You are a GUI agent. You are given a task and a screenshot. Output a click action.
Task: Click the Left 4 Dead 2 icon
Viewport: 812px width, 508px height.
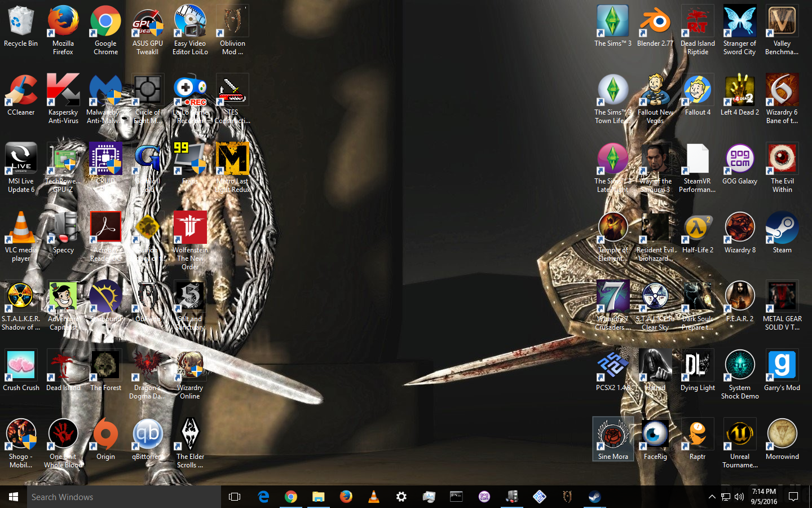(740, 95)
